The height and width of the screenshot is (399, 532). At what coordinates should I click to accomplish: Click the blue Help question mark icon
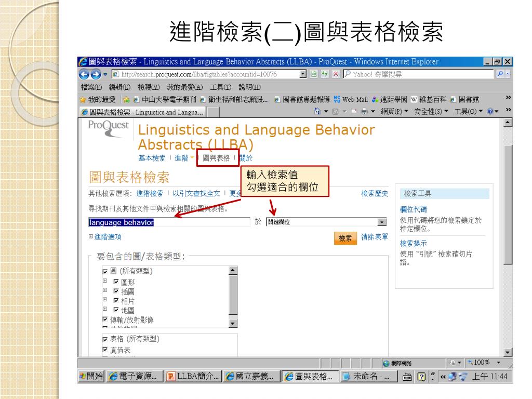click(x=490, y=111)
